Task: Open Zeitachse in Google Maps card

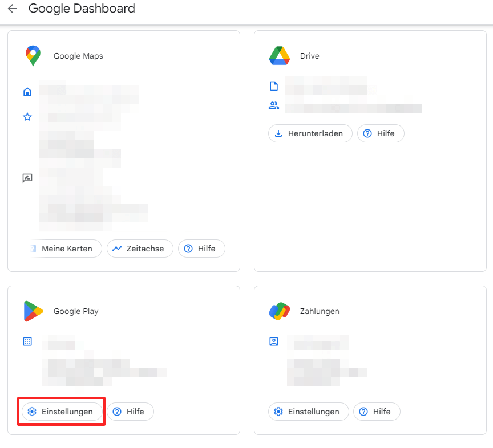Action: tap(140, 249)
